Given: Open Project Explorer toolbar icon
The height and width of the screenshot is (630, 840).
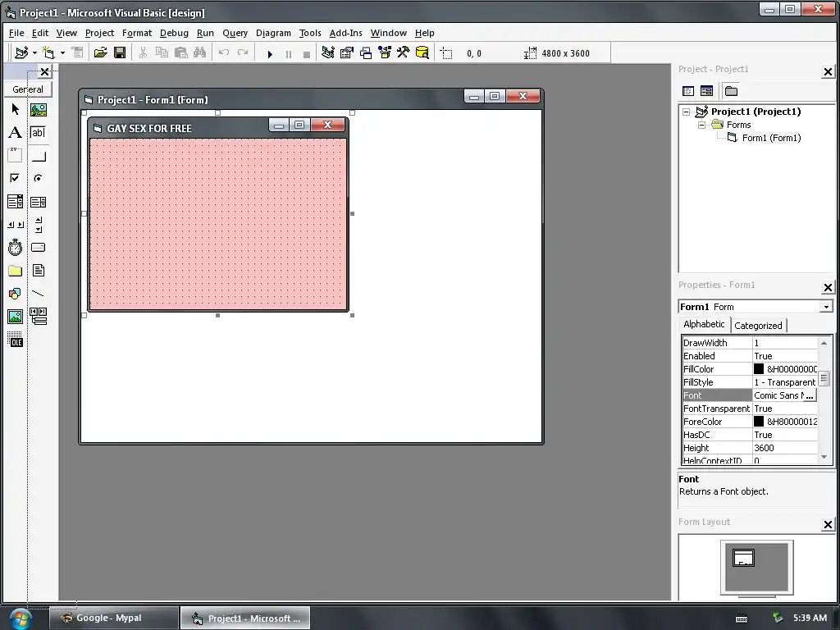Looking at the screenshot, I should [328, 53].
